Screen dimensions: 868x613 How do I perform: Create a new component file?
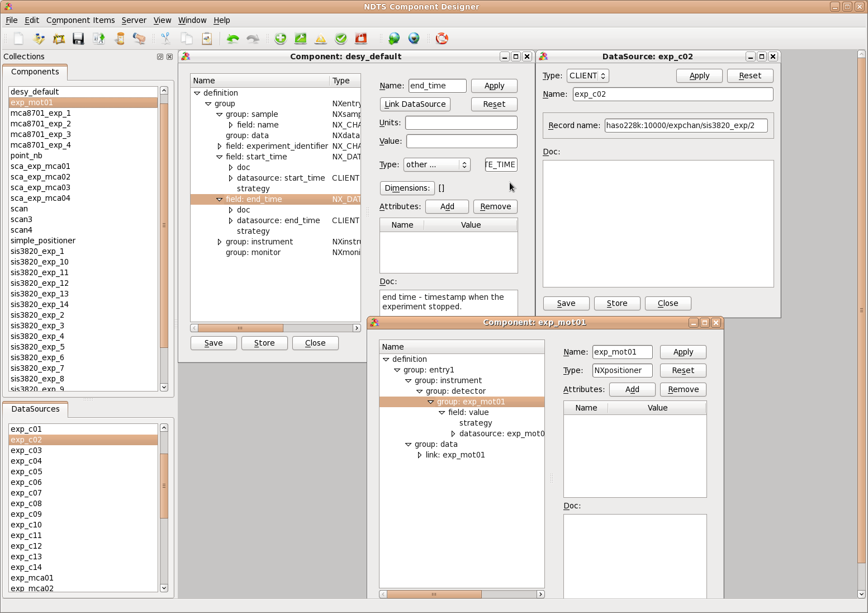[x=17, y=39]
